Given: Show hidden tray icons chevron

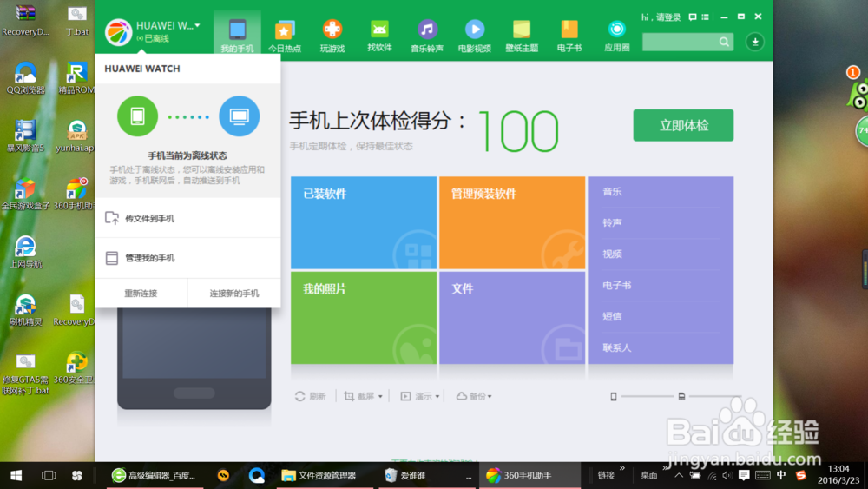Looking at the screenshot, I should point(678,475).
